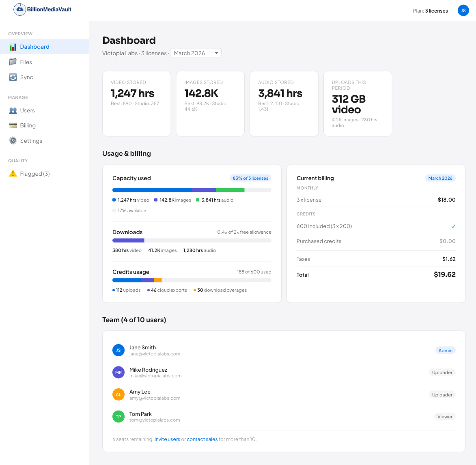Click the Plan: 3 licenses label
This screenshot has width=476, height=465.
pyautogui.click(x=430, y=11)
